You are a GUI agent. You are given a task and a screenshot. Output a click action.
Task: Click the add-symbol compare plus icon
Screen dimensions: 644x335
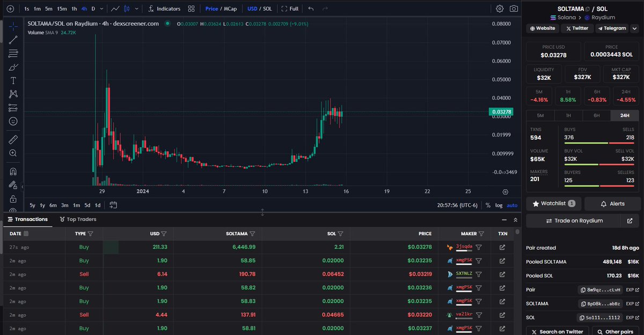(x=10, y=9)
